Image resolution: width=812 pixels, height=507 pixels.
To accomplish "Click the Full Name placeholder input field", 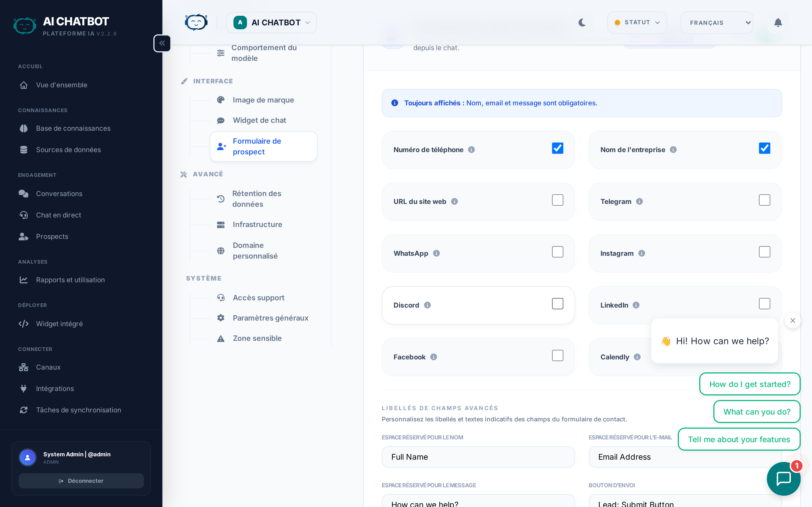I will click(x=478, y=457).
